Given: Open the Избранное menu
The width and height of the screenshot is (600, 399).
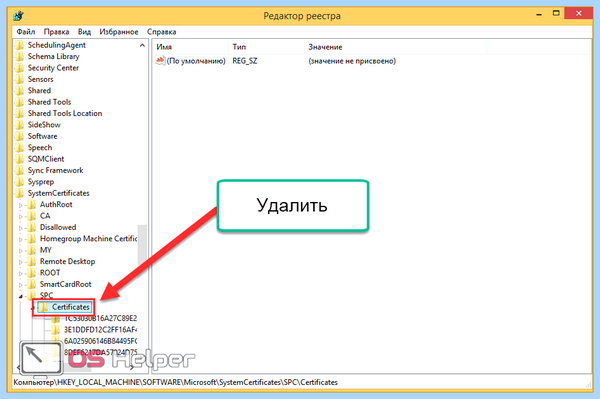Looking at the screenshot, I should pos(119,32).
